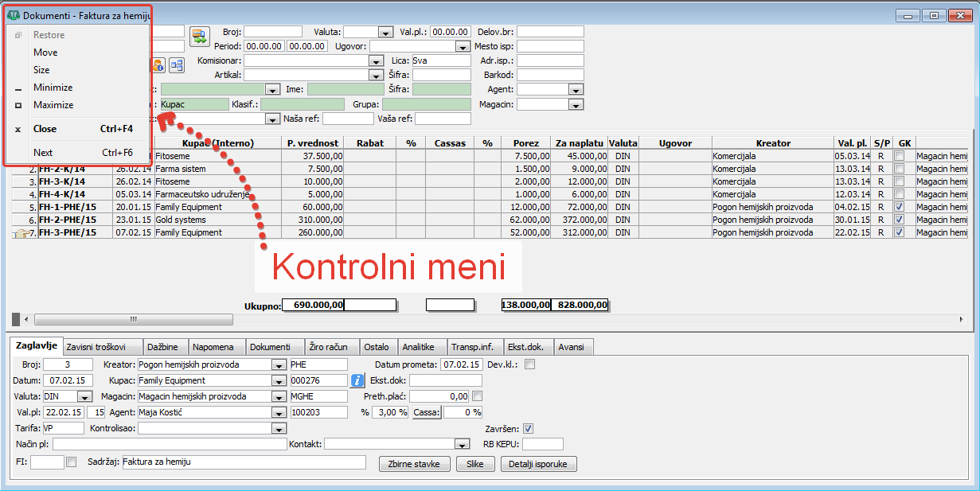The image size is (980, 491).
Task: Click the Sadržaj text field
Action: click(x=244, y=462)
